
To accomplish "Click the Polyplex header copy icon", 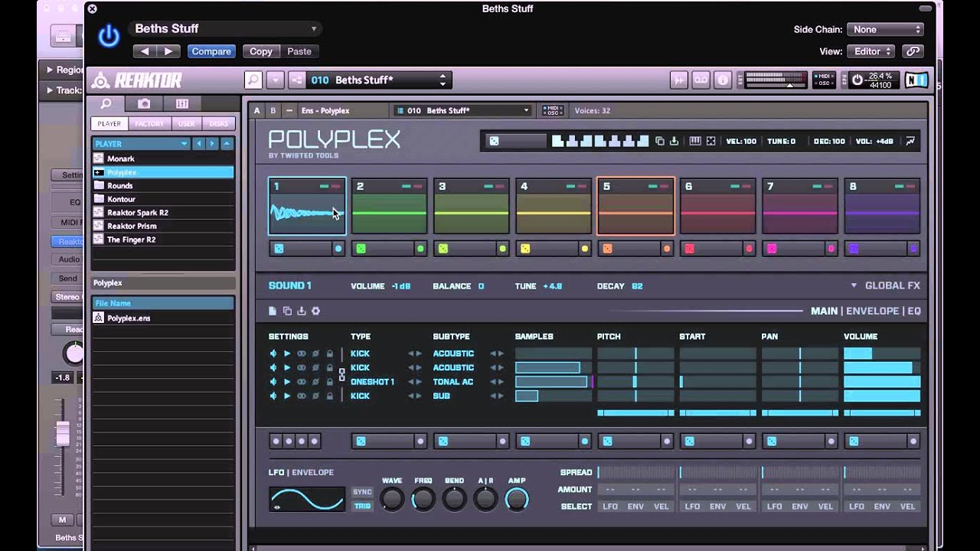I will click(660, 141).
